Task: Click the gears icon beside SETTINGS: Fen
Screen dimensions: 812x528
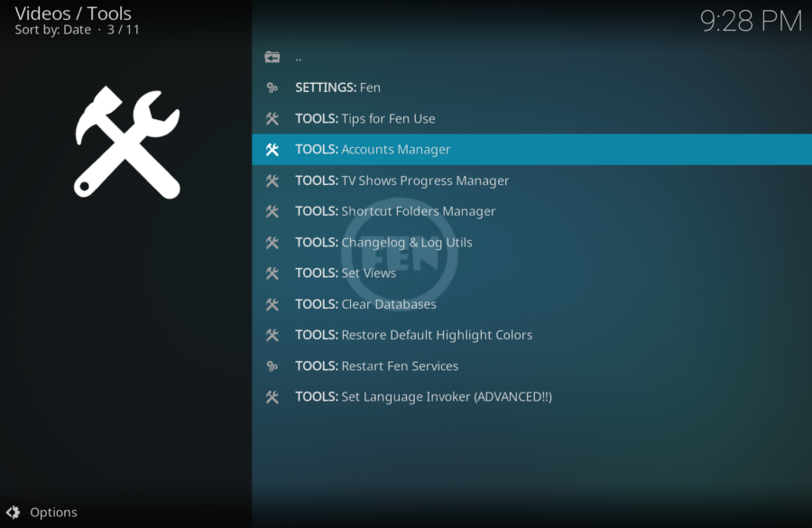Action: pos(272,88)
